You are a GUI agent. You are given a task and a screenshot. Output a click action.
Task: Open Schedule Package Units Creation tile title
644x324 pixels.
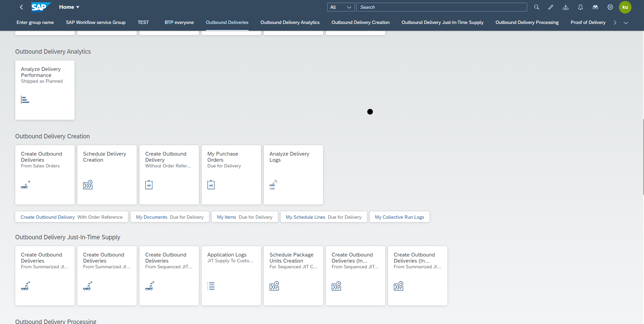(291, 258)
